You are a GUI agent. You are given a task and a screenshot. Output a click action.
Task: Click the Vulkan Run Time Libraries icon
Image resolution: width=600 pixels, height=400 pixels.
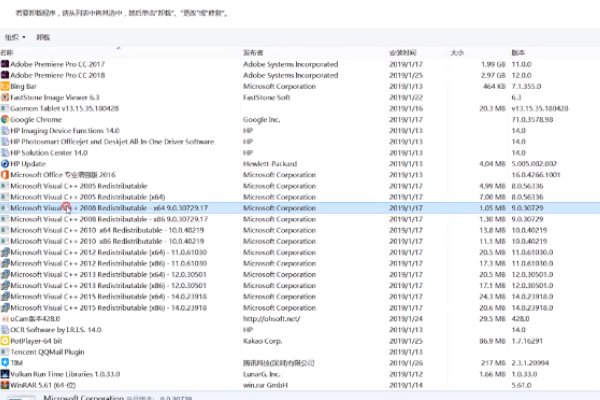pos(5,374)
